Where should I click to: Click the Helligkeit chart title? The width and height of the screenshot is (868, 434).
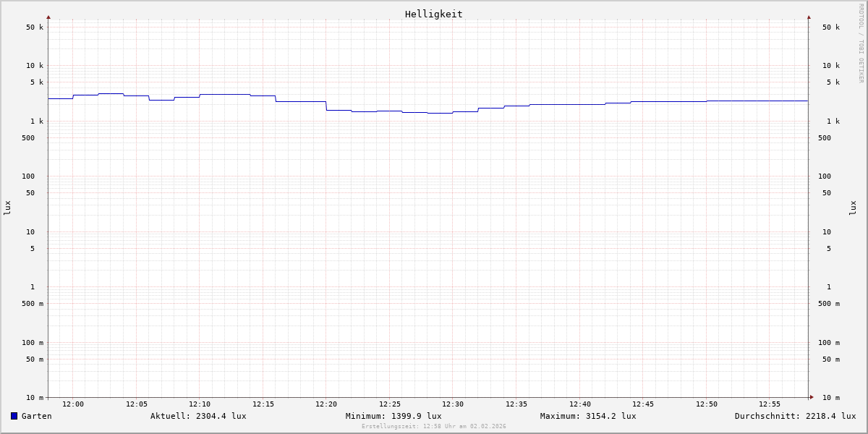[433, 14]
